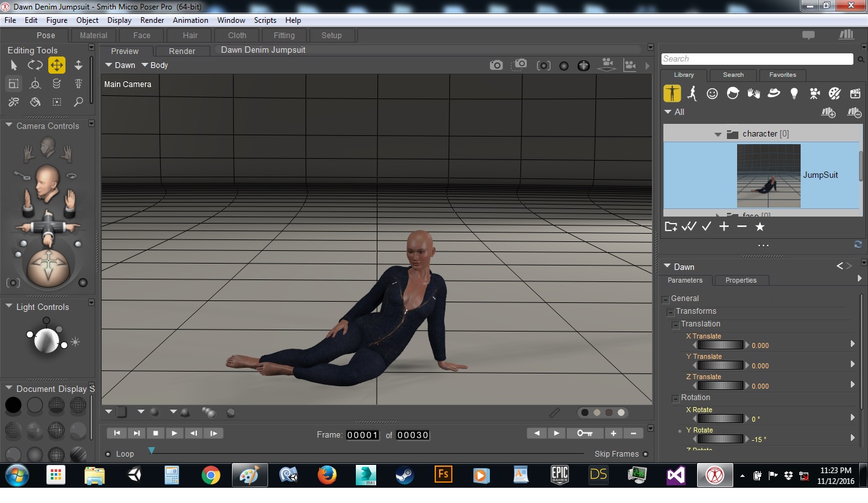Switch to the Properties tab

(740, 280)
